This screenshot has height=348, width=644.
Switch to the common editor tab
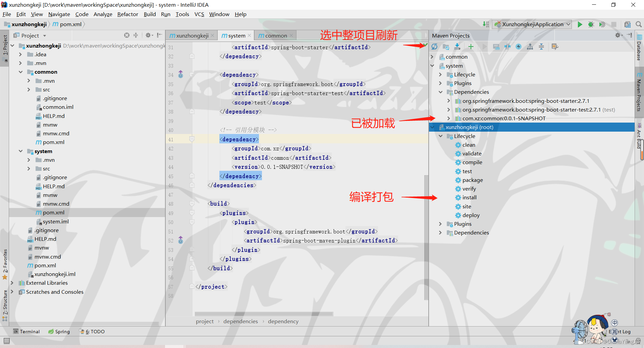click(275, 35)
